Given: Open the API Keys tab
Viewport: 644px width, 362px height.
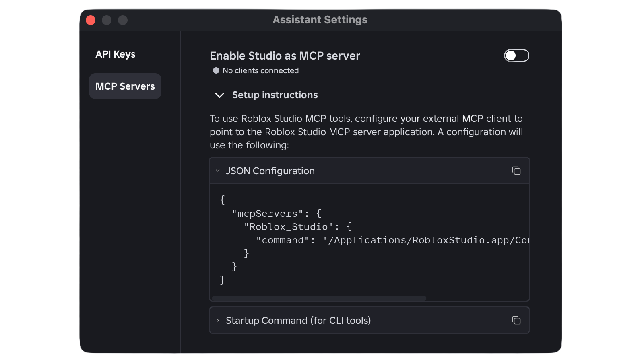Looking at the screenshot, I should pyautogui.click(x=116, y=54).
